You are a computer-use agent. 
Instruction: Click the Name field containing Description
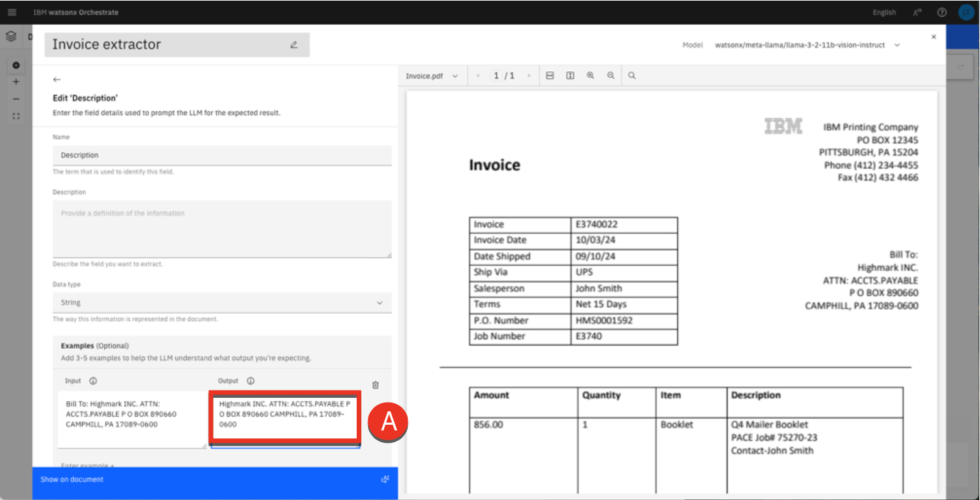(x=222, y=155)
